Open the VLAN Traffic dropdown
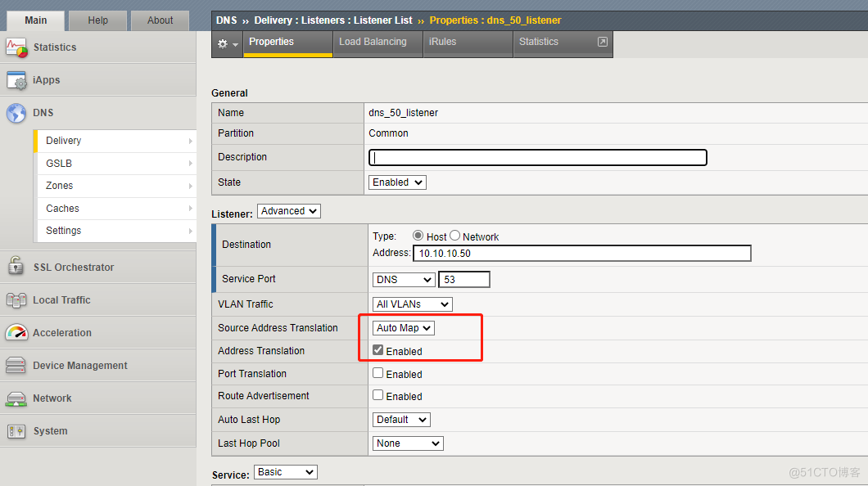 click(x=413, y=304)
